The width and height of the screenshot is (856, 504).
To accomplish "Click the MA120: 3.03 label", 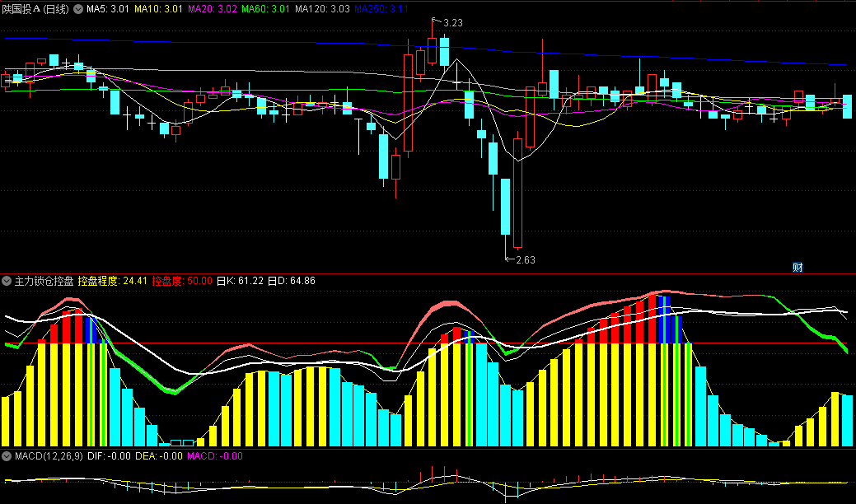I will (322, 9).
